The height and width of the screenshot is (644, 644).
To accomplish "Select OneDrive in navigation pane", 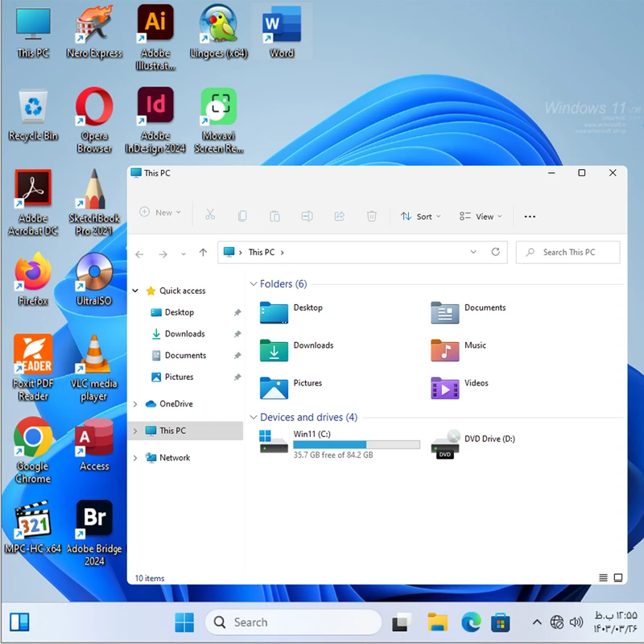I will pyautogui.click(x=175, y=403).
